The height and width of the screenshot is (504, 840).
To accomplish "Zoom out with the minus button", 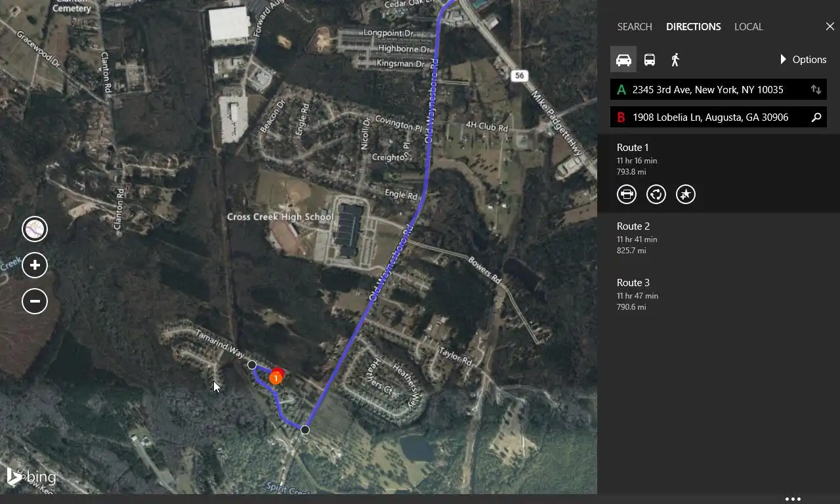I will 35,301.
